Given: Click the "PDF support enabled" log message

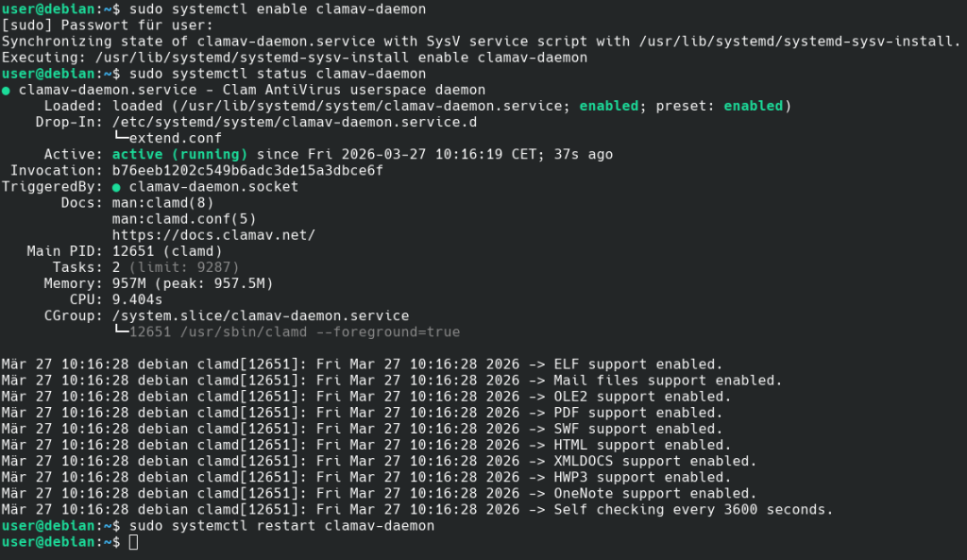Looking at the screenshot, I should 638,413.
